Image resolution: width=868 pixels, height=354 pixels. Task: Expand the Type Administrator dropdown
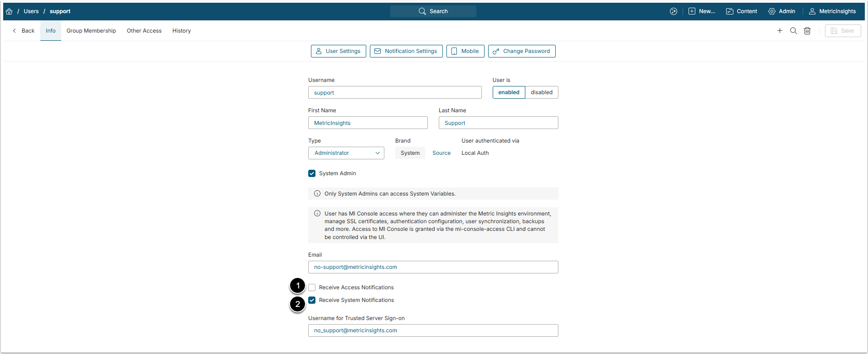346,153
